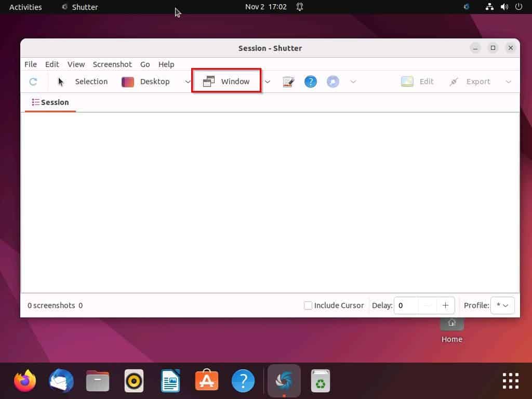532x399 pixels.
Task: Click the Shutter icon in the dock
Action: point(284,380)
